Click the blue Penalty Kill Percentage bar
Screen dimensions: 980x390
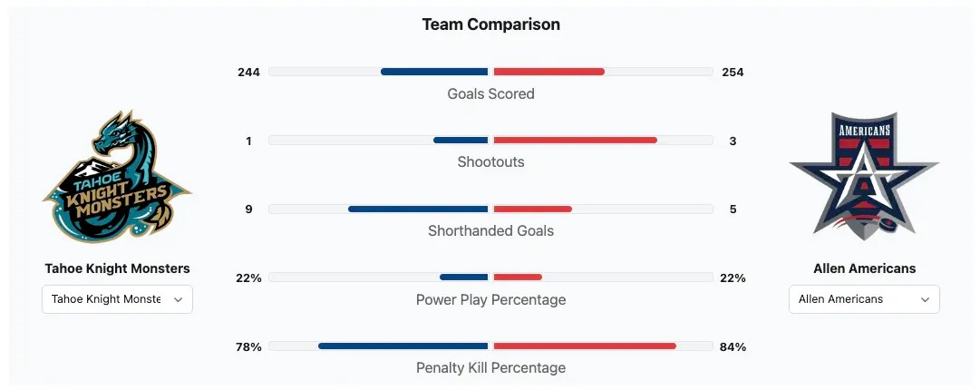pos(403,346)
